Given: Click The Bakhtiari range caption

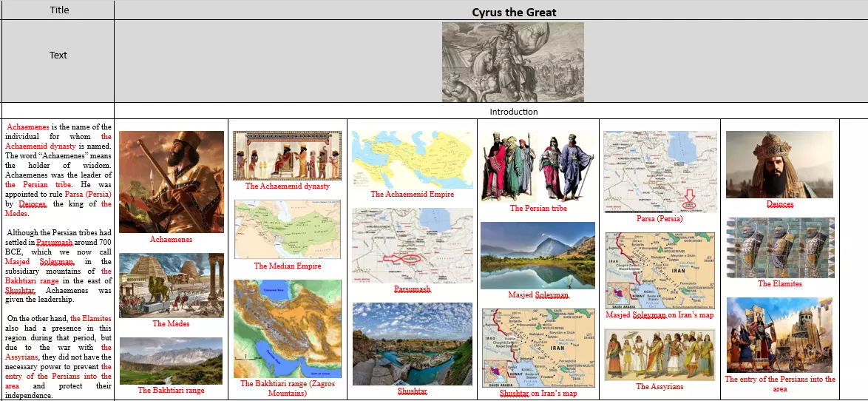Looking at the screenshot, I should 171,390.
